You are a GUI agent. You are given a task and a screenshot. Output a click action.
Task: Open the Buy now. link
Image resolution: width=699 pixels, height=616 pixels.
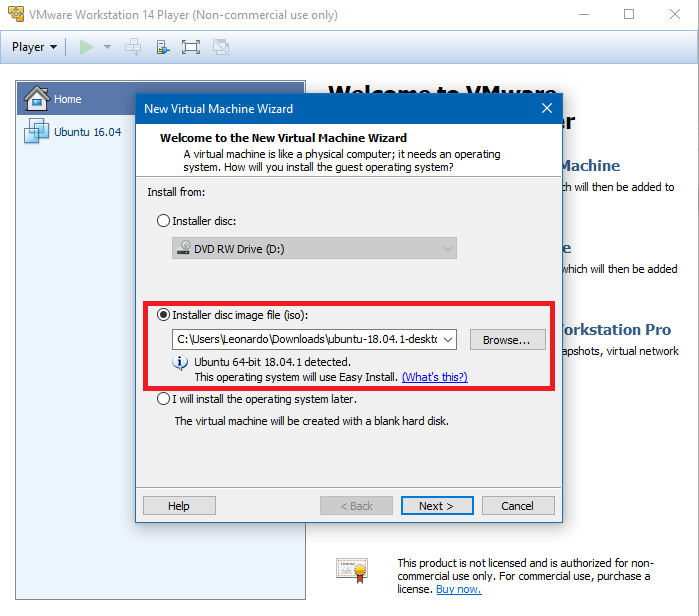click(459, 589)
